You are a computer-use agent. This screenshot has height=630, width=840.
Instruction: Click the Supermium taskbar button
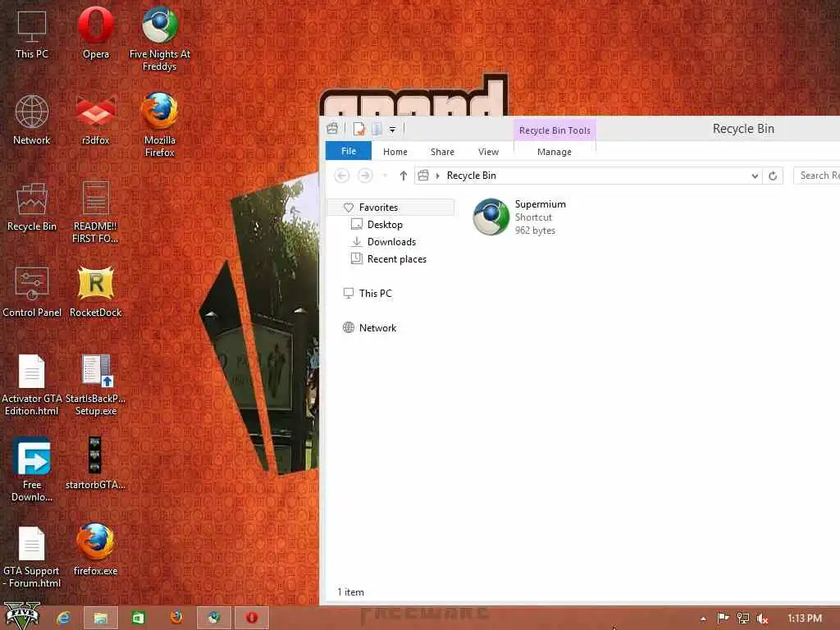214,619
